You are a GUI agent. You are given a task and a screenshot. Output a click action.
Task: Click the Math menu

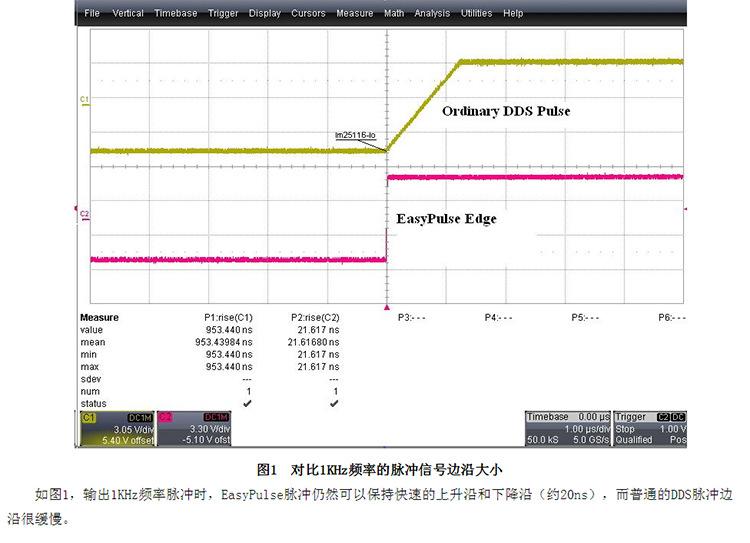click(x=394, y=14)
